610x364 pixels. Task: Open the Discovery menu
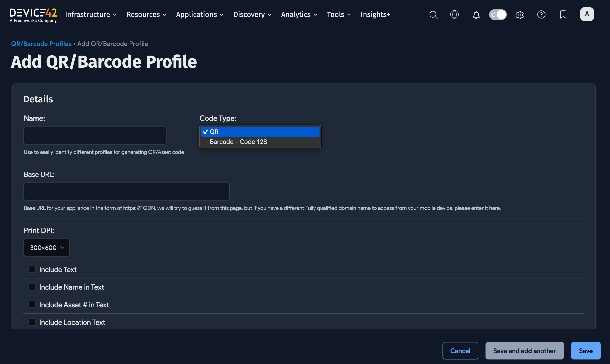252,15
